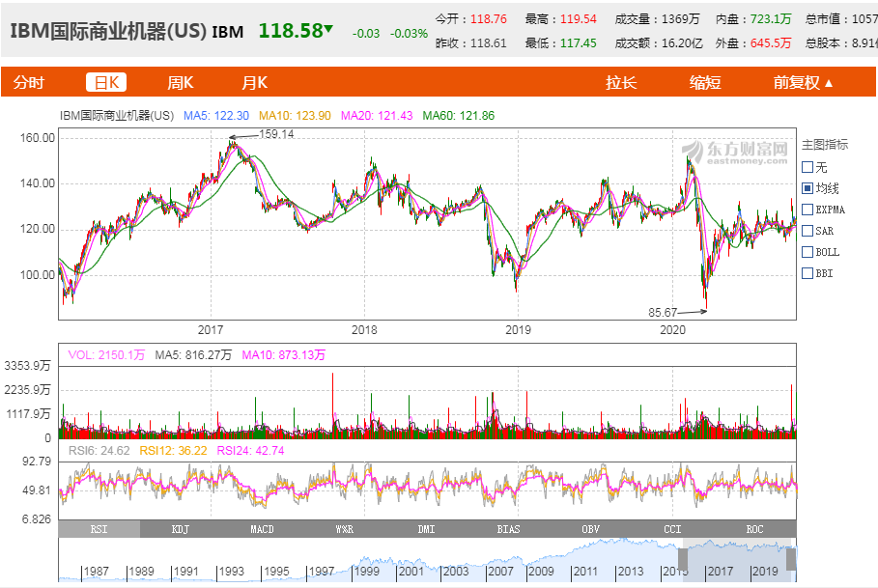The height and width of the screenshot is (588, 878).
Task: Open the 月K monthly chart tab
Action: (253, 82)
